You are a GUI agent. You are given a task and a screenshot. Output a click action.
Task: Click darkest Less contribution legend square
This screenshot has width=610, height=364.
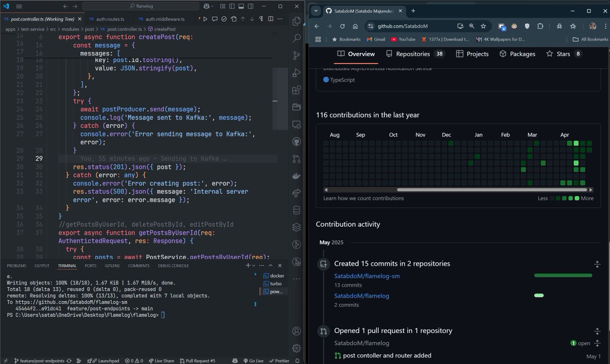pos(552,198)
